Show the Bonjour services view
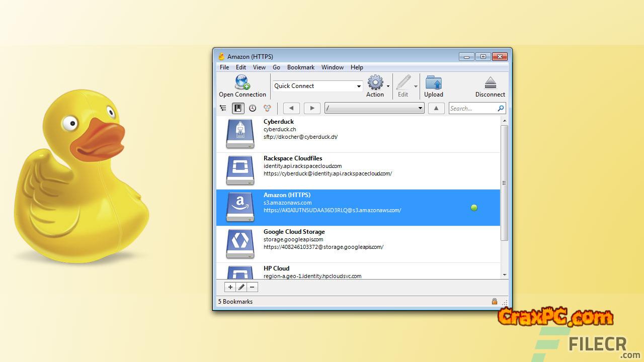 pos(267,108)
